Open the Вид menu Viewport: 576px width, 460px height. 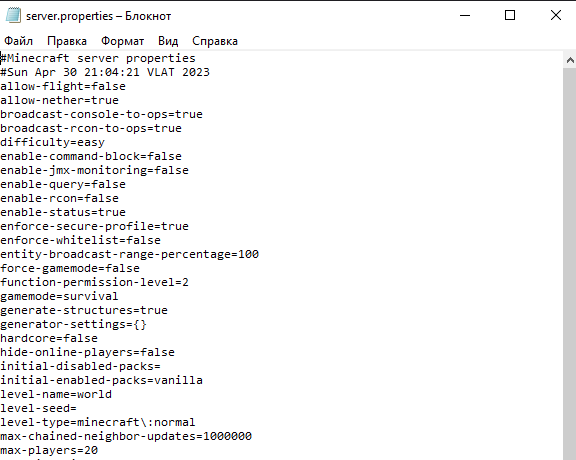tap(168, 41)
